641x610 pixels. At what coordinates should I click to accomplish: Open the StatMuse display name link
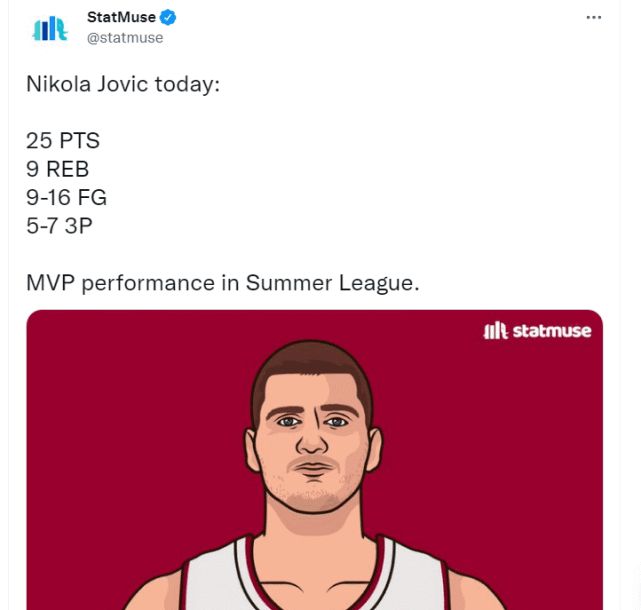121,17
